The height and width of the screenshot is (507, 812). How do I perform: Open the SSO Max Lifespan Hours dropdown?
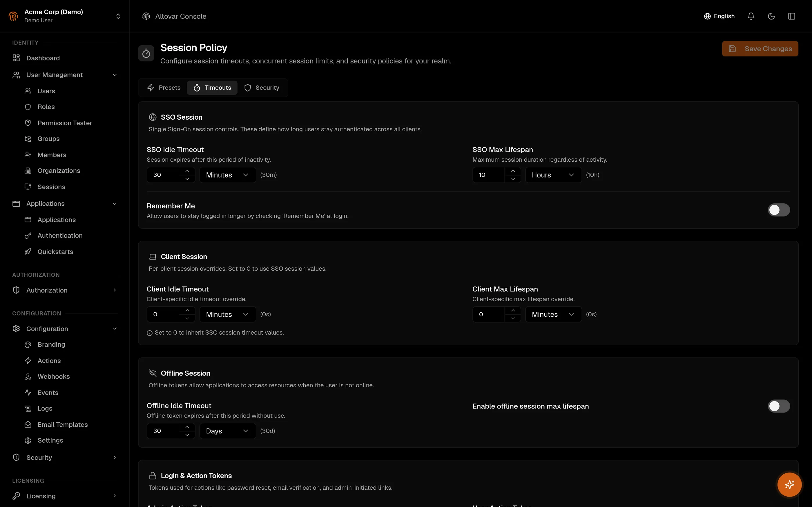553,175
